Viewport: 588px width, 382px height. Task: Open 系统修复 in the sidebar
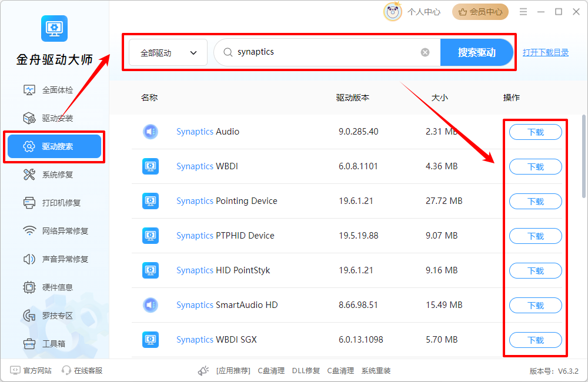54,175
